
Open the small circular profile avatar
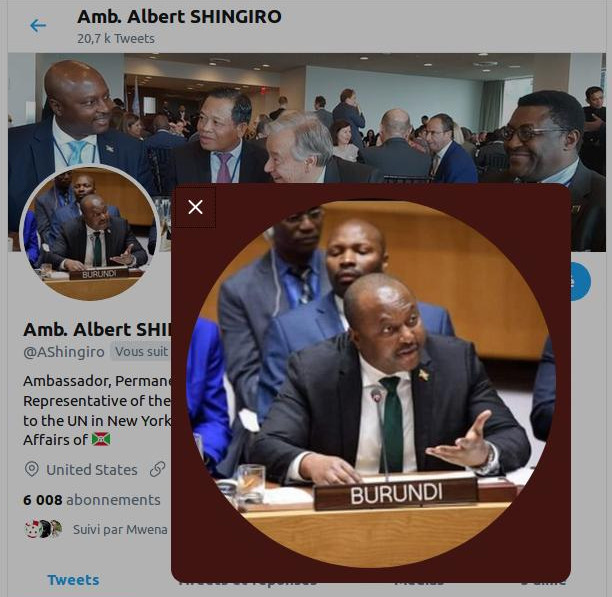coord(90,233)
